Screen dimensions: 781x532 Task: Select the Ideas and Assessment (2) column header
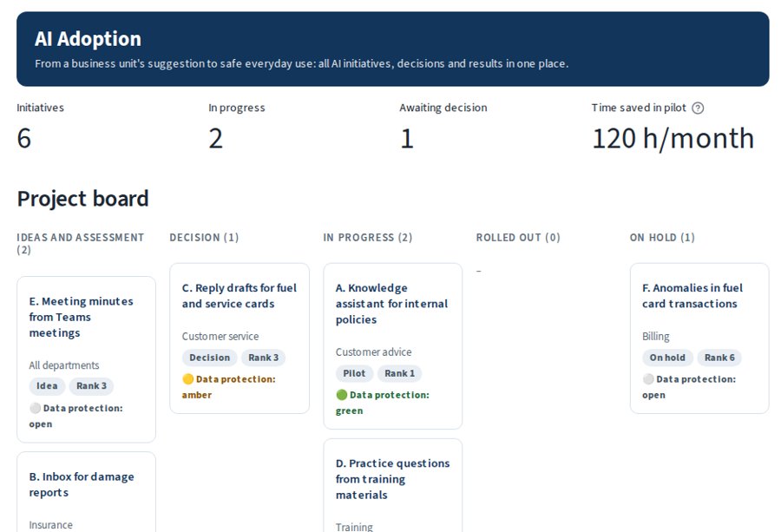(x=80, y=243)
